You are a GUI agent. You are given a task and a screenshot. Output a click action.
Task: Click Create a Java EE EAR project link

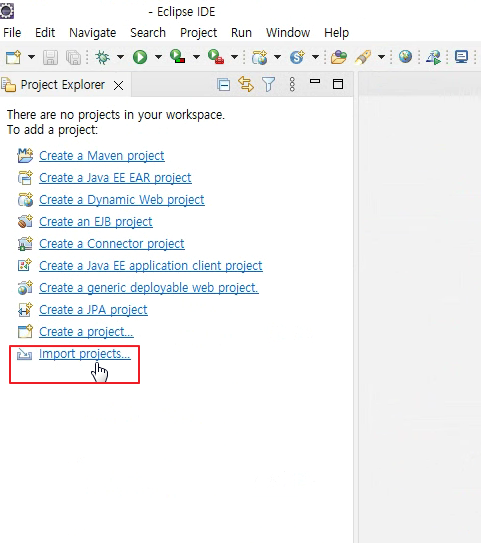(x=115, y=178)
